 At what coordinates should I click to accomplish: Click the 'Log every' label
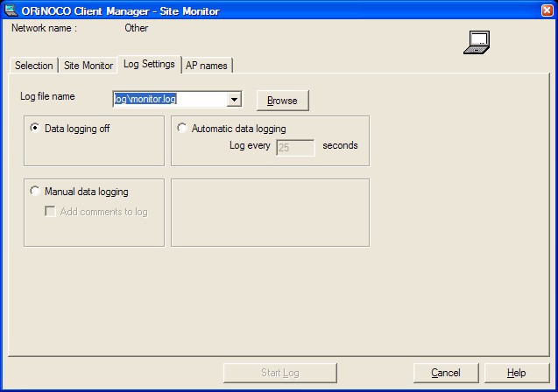point(250,145)
